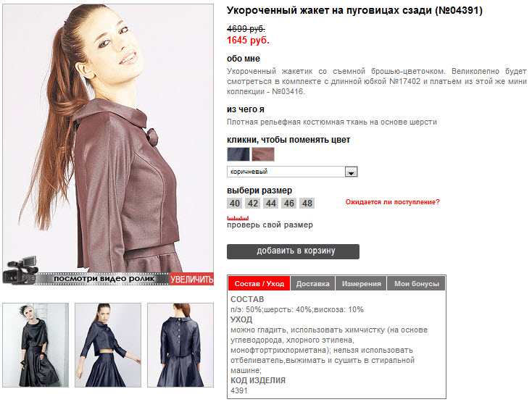
Task: Open the Ожидается ли поступление link
Action: [x=393, y=202]
